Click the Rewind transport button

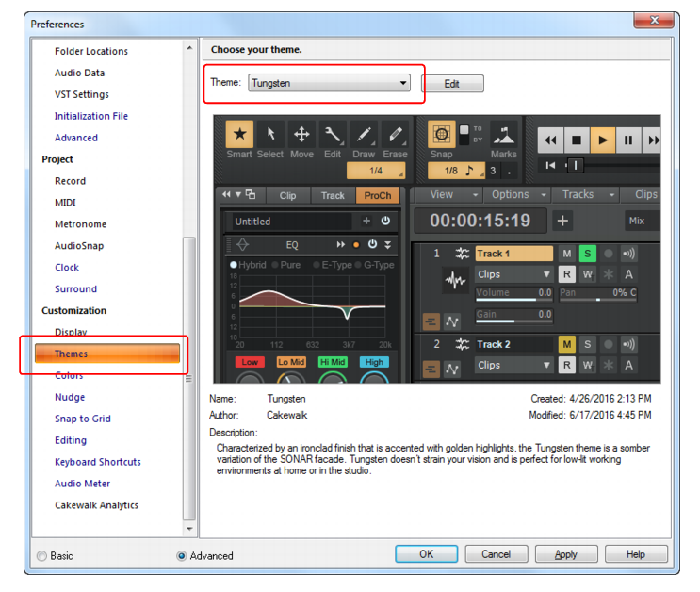pyautogui.click(x=550, y=140)
